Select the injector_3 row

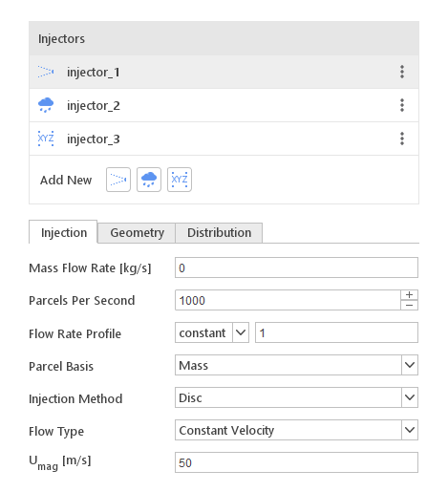224,139
